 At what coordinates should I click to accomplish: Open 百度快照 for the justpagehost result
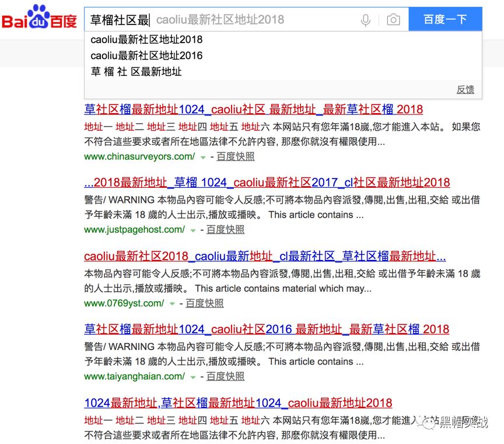coord(225,230)
